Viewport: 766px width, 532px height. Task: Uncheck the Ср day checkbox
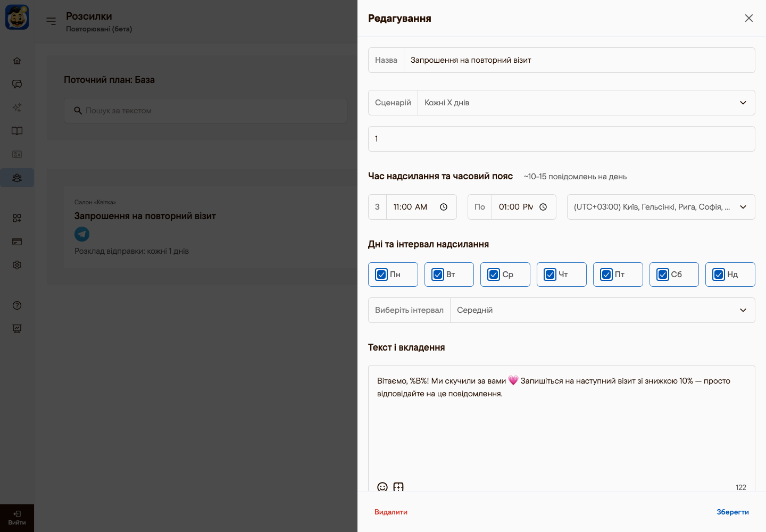(x=494, y=275)
